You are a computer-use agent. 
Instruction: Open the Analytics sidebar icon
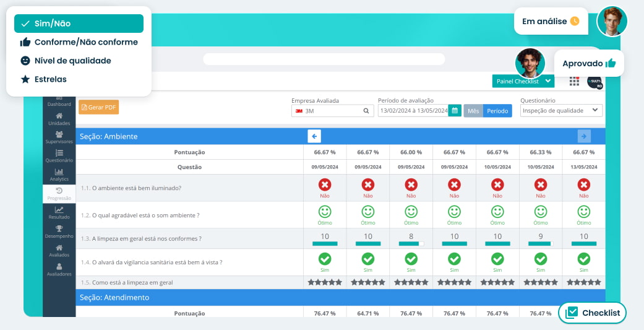click(x=59, y=175)
